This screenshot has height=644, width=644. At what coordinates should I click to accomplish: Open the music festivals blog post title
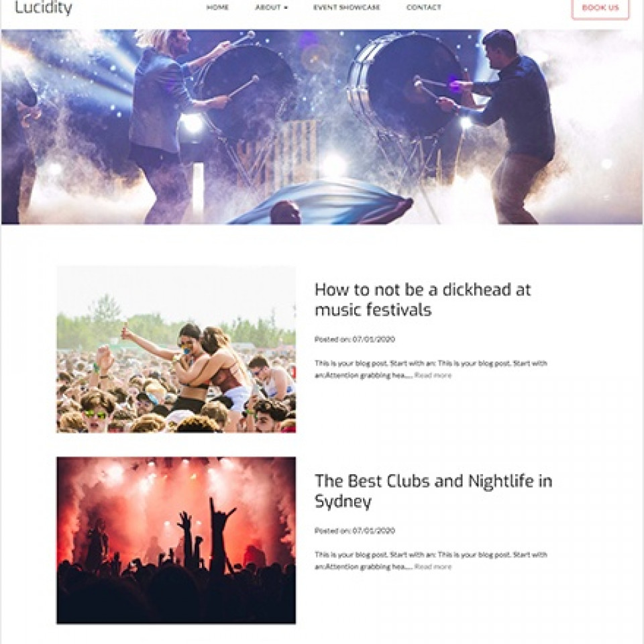click(422, 299)
